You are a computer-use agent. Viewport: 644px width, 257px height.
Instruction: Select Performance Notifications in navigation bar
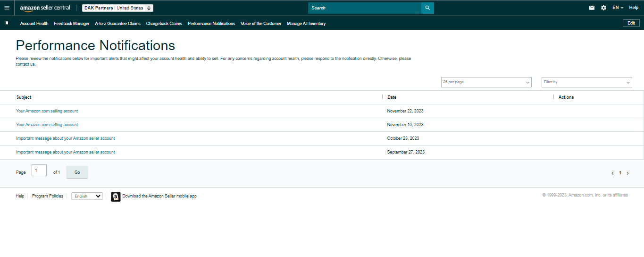tap(211, 24)
